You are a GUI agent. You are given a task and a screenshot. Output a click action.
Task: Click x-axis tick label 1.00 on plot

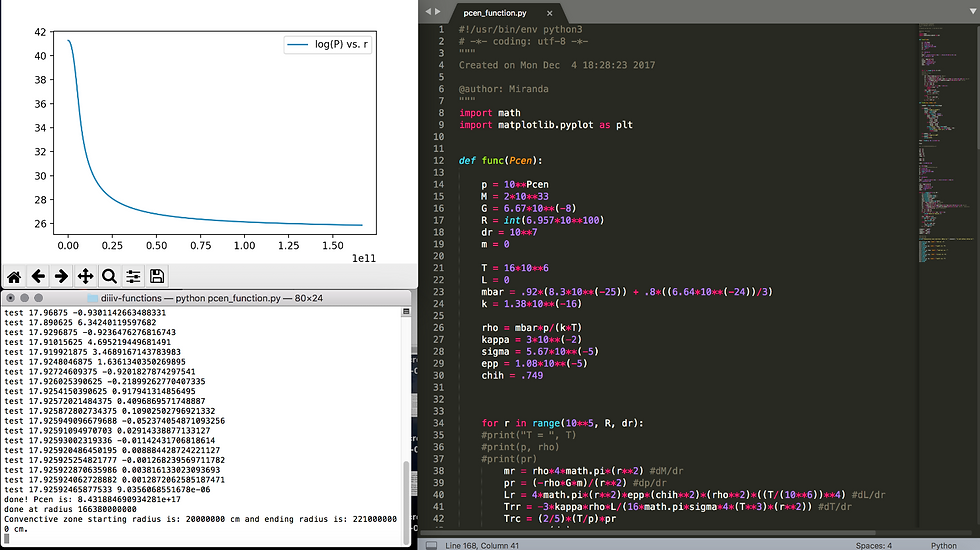244,246
